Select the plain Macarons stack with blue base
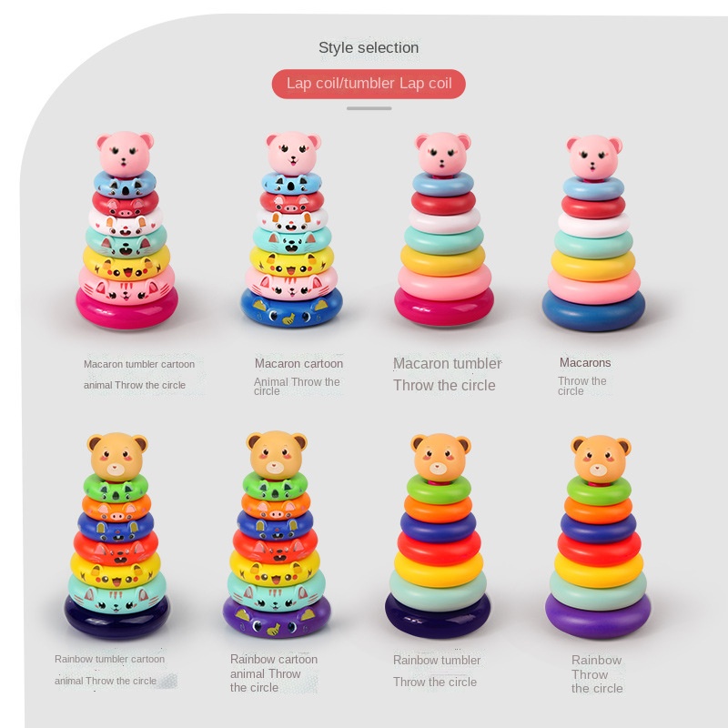The height and width of the screenshot is (728, 728). [594, 233]
